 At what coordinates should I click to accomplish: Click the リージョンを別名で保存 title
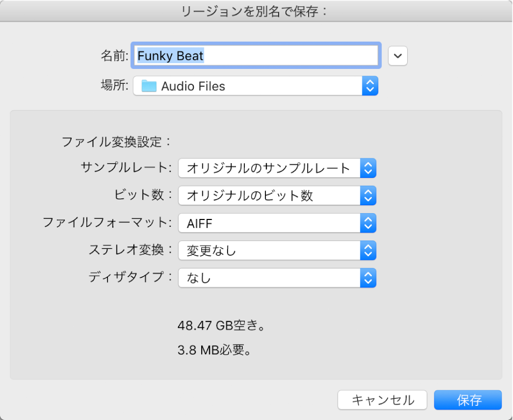click(254, 12)
